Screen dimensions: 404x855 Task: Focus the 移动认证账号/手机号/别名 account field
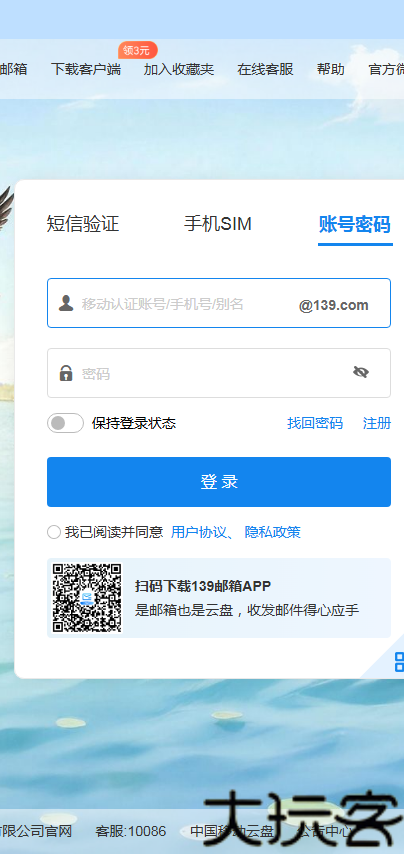(219, 303)
